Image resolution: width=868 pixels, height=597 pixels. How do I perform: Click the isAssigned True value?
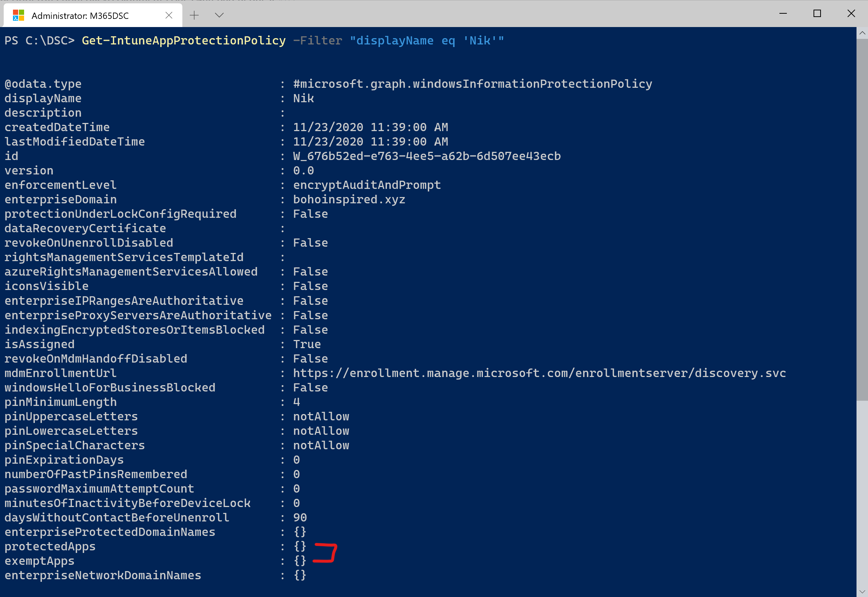(307, 344)
